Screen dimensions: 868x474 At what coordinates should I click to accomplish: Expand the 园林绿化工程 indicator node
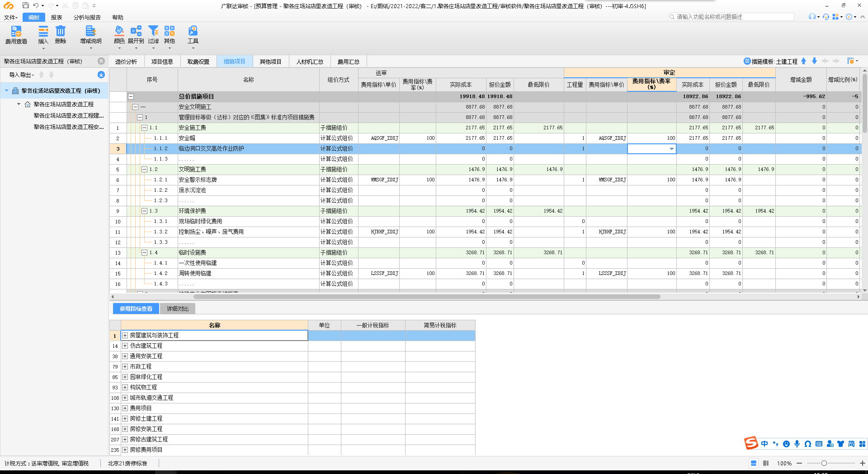[x=125, y=377]
